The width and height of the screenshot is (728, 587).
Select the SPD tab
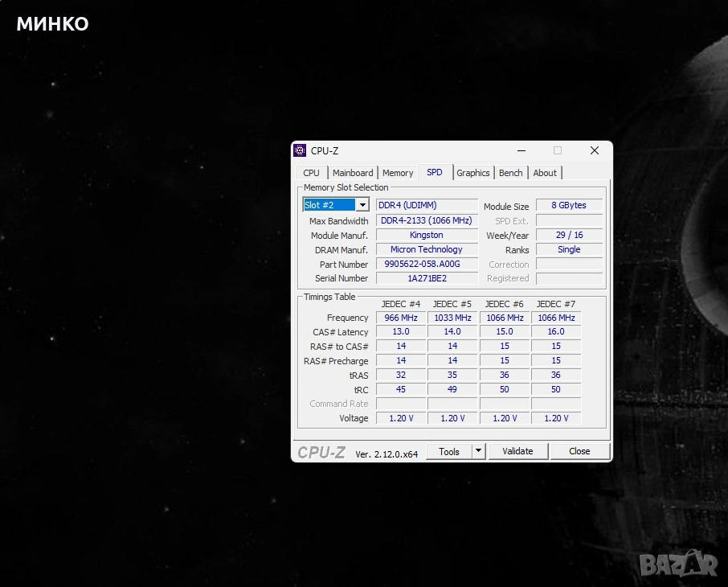coord(435,173)
